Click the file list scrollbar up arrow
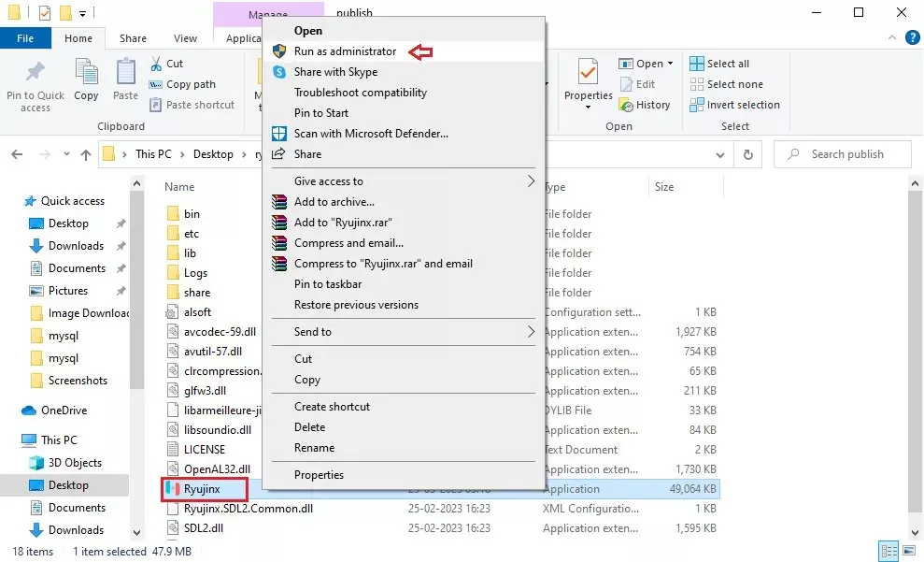 coord(915,183)
